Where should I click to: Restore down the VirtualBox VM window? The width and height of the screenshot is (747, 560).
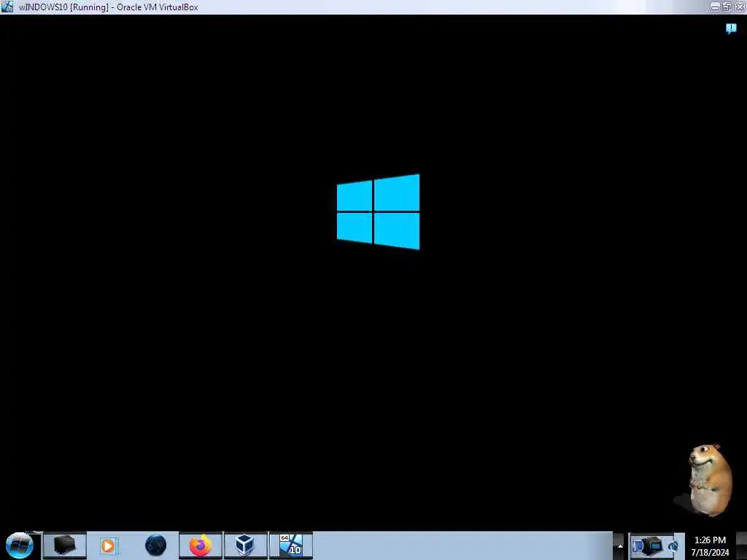coord(727,7)
